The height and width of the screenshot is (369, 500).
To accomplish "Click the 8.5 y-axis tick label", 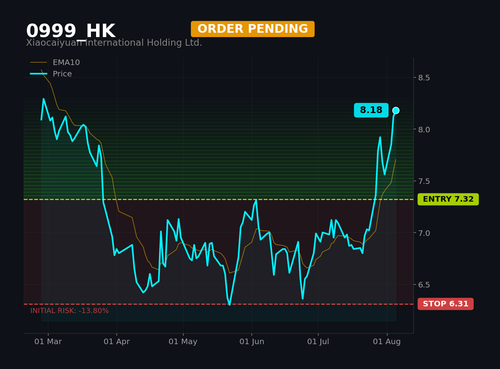I will point(424,78).
